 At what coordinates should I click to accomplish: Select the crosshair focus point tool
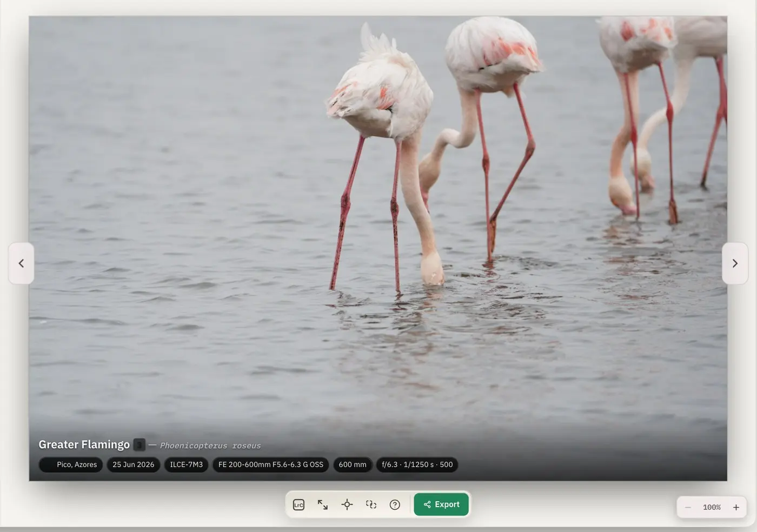pyautogui.click(x=347, y=504)
